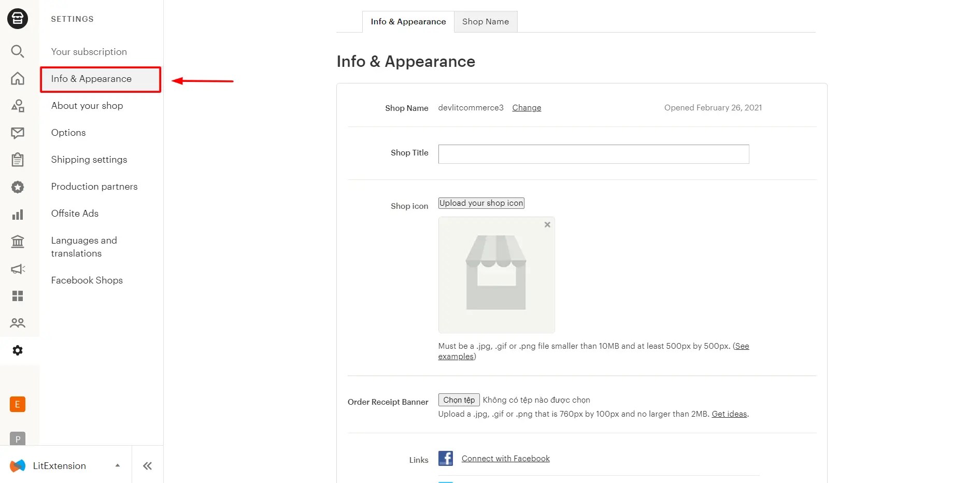Open Finances via the bank icon
Image resolution: width=980 pixels, height=483 pixels.
(x=18, y=241)
